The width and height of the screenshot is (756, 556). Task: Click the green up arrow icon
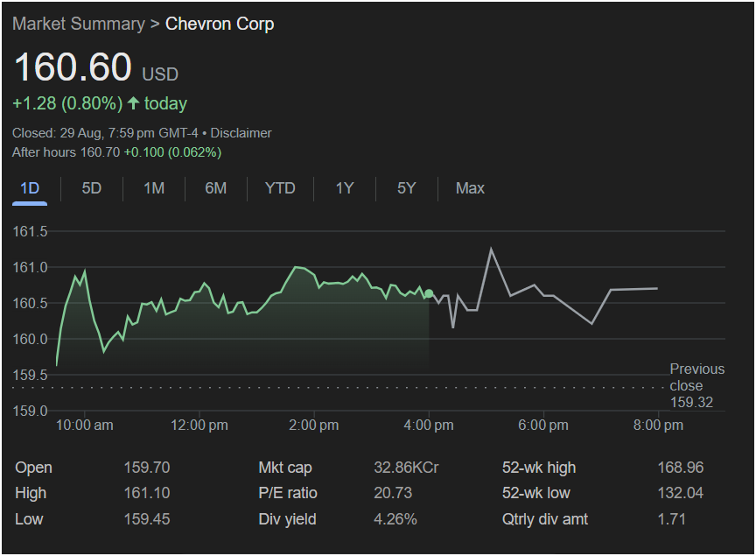134,103
